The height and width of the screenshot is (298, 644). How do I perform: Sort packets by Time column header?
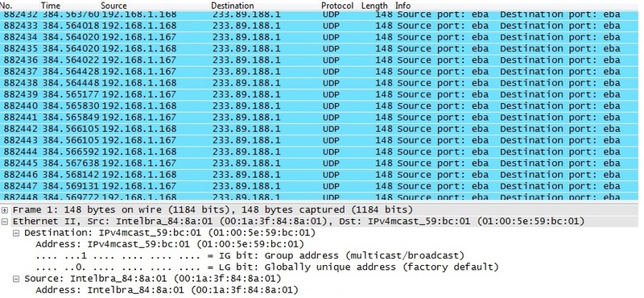pyautogui.click(x=51, y=6)
